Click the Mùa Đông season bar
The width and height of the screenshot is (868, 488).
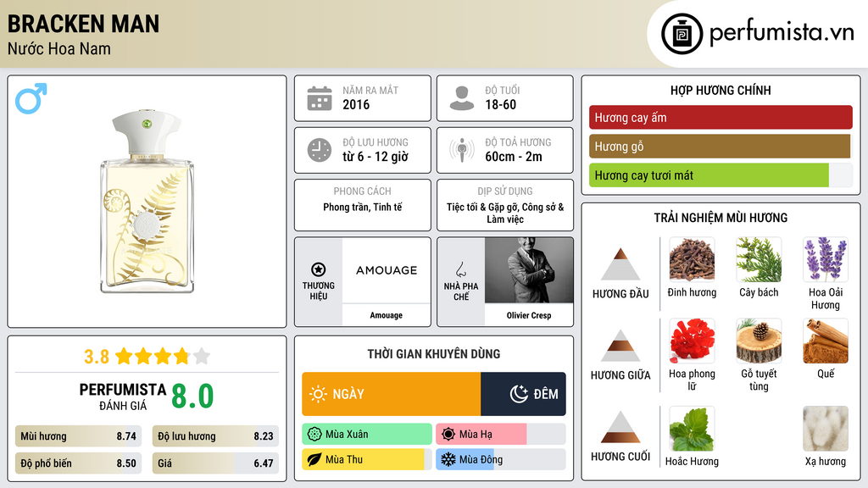tap(500, 459)
